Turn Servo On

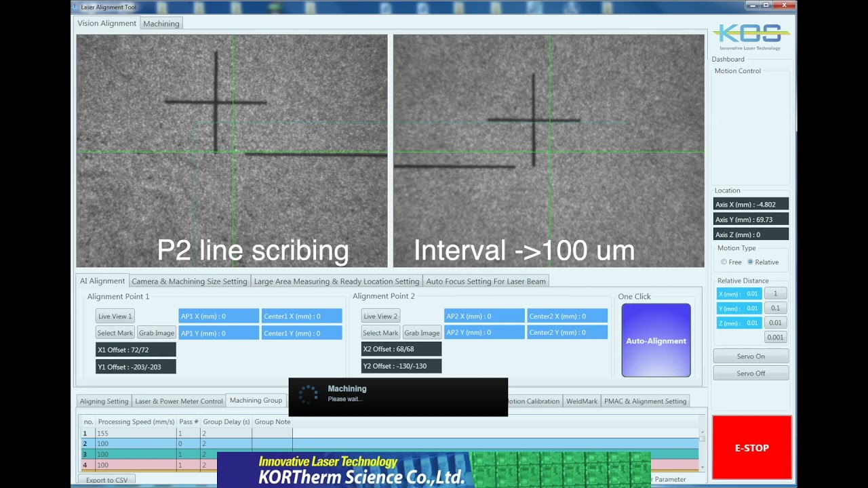point(751,357)
